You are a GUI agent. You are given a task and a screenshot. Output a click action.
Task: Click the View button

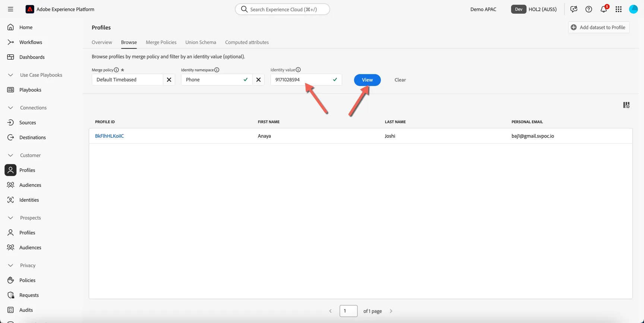click(367, 80)
